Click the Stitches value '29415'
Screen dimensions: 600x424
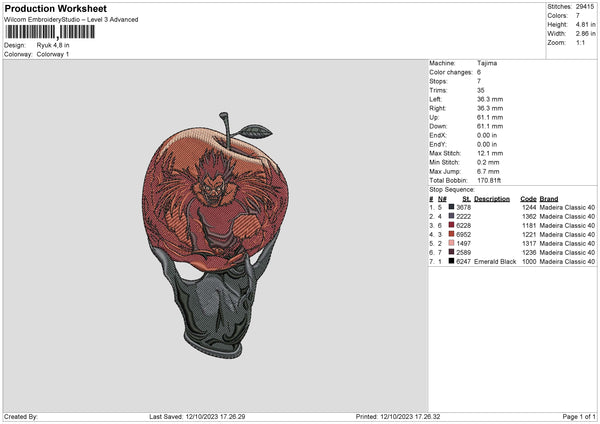click(x=585, y=7)
